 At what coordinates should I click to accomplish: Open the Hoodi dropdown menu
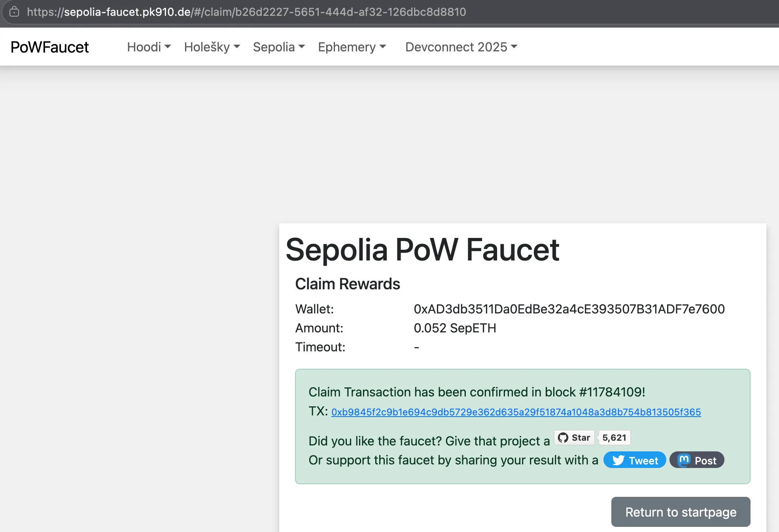[x=149, y=47]
